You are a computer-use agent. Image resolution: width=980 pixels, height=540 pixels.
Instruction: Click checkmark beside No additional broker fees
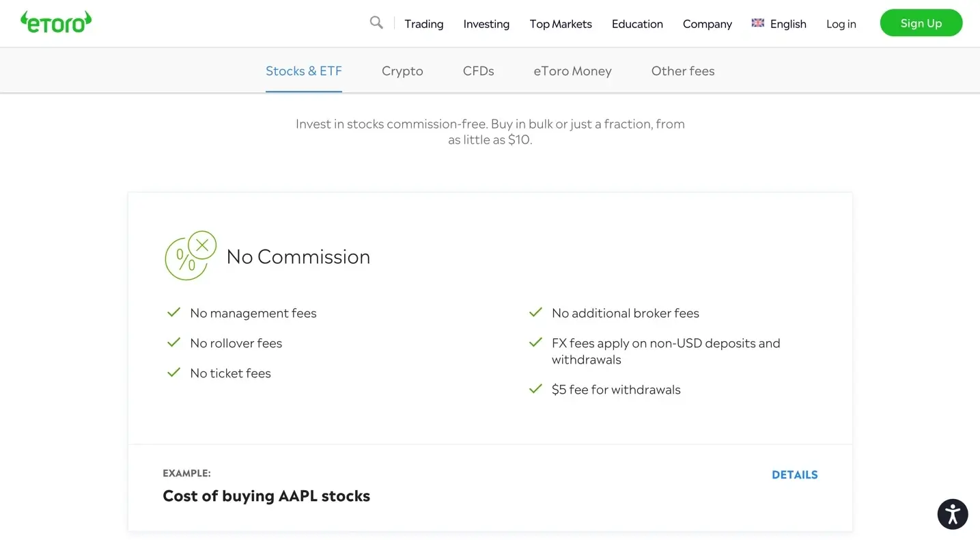click(535, 312)
